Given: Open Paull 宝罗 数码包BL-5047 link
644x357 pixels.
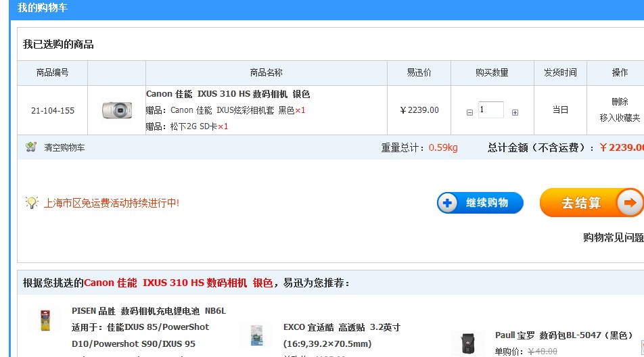Looking at the screenshot, I should [564, 335].
